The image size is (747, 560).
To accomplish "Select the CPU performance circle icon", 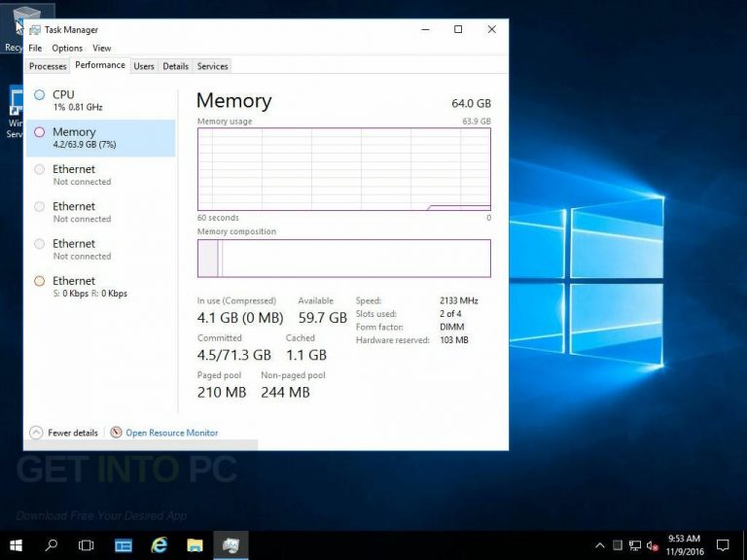I will (x=40, y=94).
